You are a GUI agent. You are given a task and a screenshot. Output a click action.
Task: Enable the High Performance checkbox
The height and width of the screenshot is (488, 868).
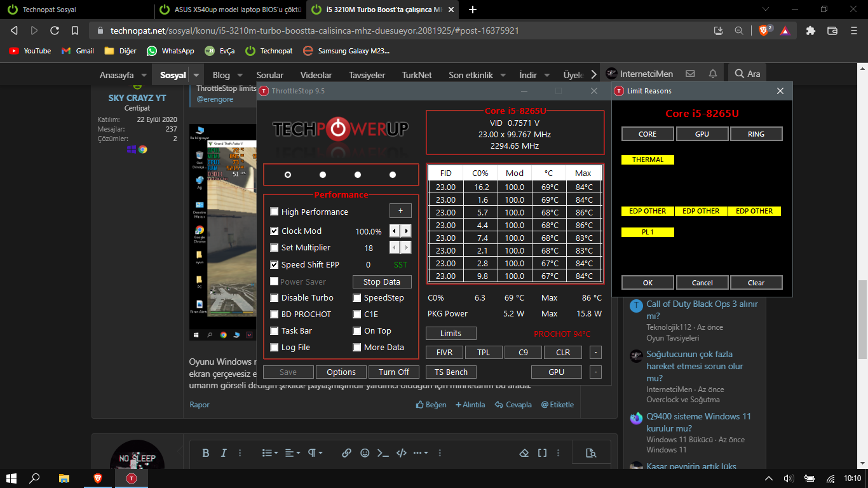tap(275, 212)
